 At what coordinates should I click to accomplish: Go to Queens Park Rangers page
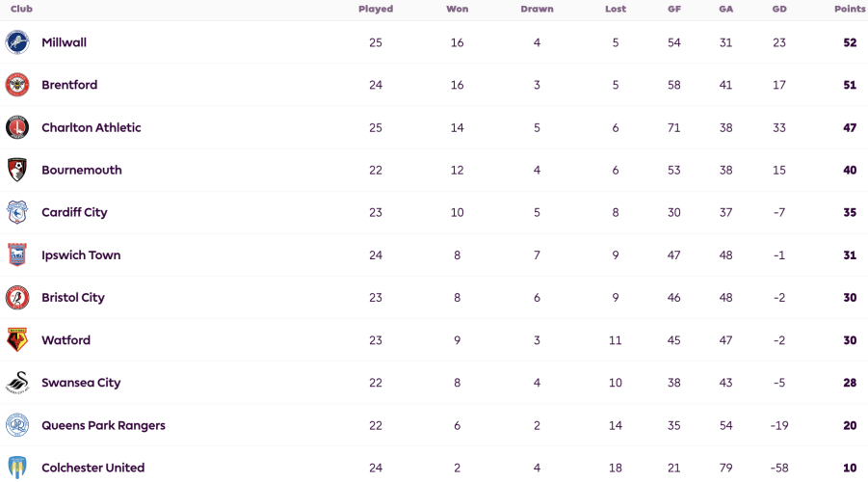(103, 425)
